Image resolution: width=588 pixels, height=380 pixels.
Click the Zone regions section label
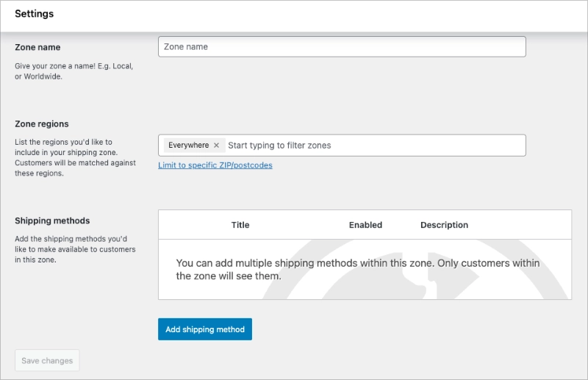[42, 124]
